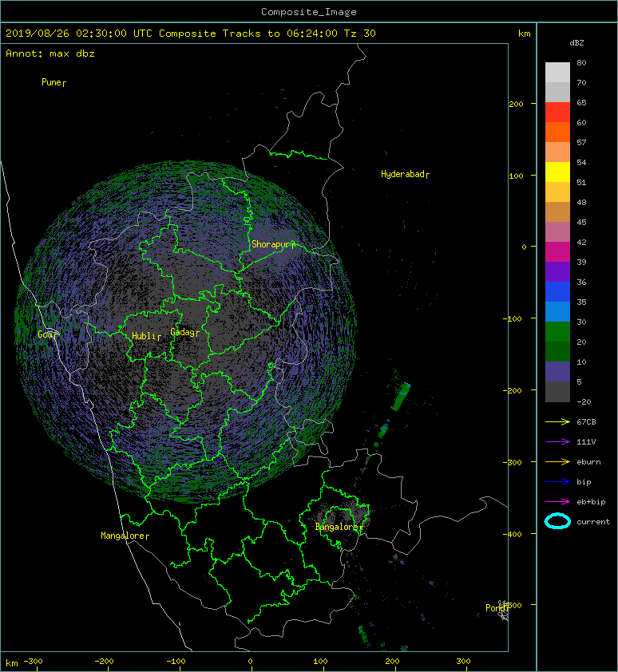Viewport: 618px width, 672px height.
Task: Click the '-20' value at bottom of scale
Action: click(x=584, y=402)
